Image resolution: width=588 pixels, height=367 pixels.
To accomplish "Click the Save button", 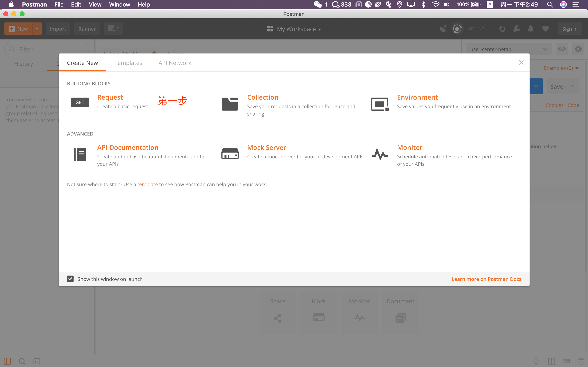I will (557, 86).
